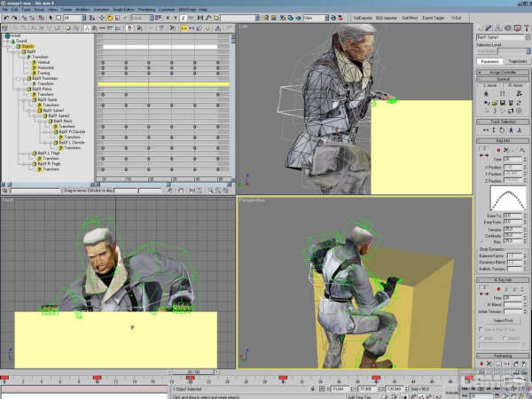
Task: Open the All selection filter dropdown
Action: tap(84, 18)
